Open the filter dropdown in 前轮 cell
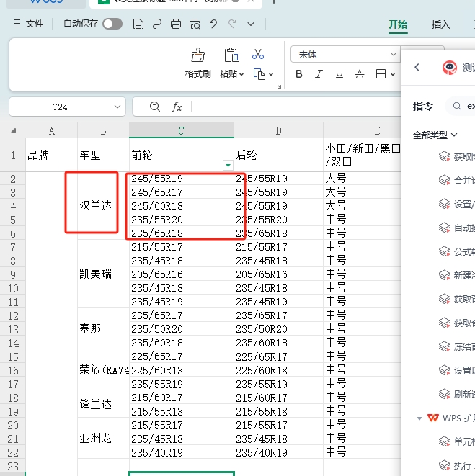The height and width of the screenshot is (476, 475). [228, 166]
